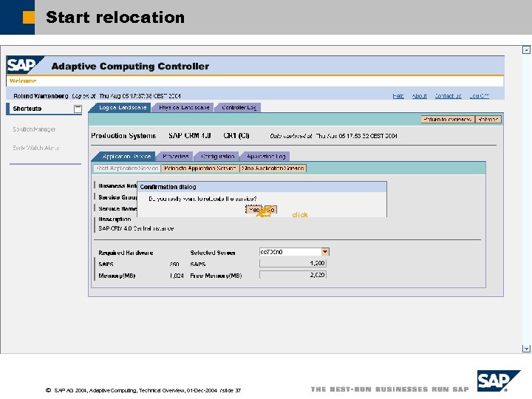Open the About link
Screen dimensions: 532x399
pyautogui.click(x=420, y=96)
